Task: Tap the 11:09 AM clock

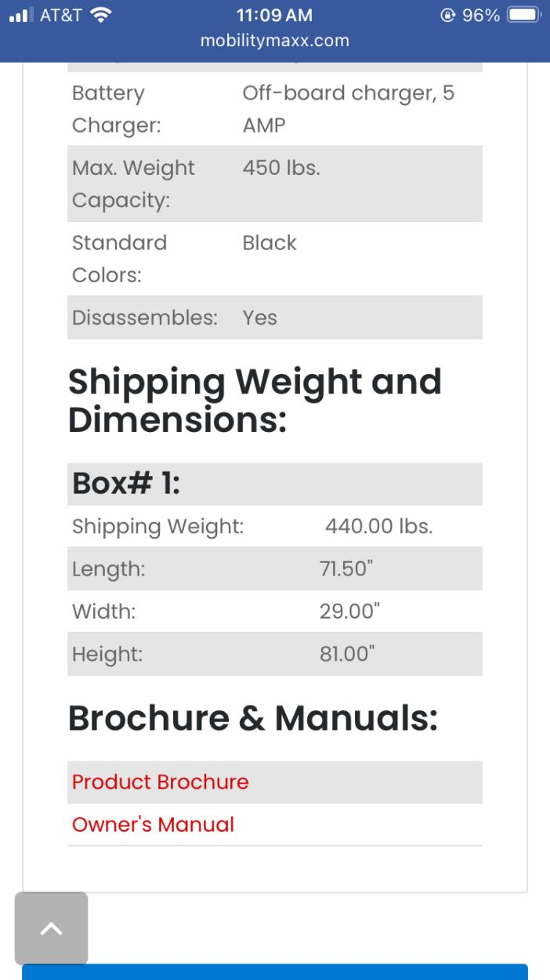Action: [274, 16]
